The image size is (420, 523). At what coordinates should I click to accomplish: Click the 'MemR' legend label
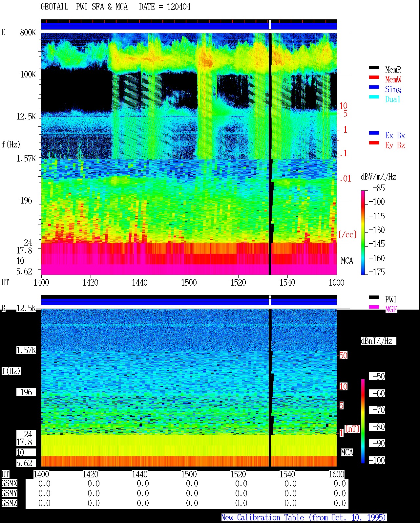pyautogui.click(x=393, y=70)
